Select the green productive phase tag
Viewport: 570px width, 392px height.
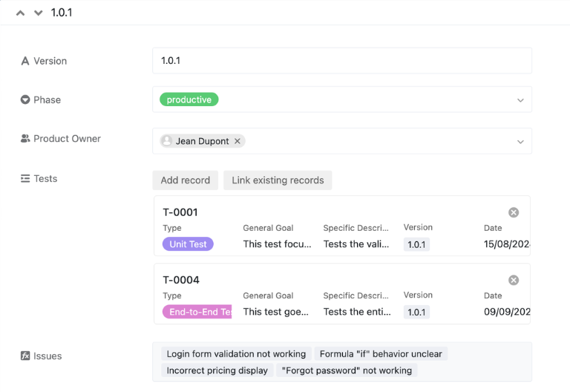pos(189,99)
